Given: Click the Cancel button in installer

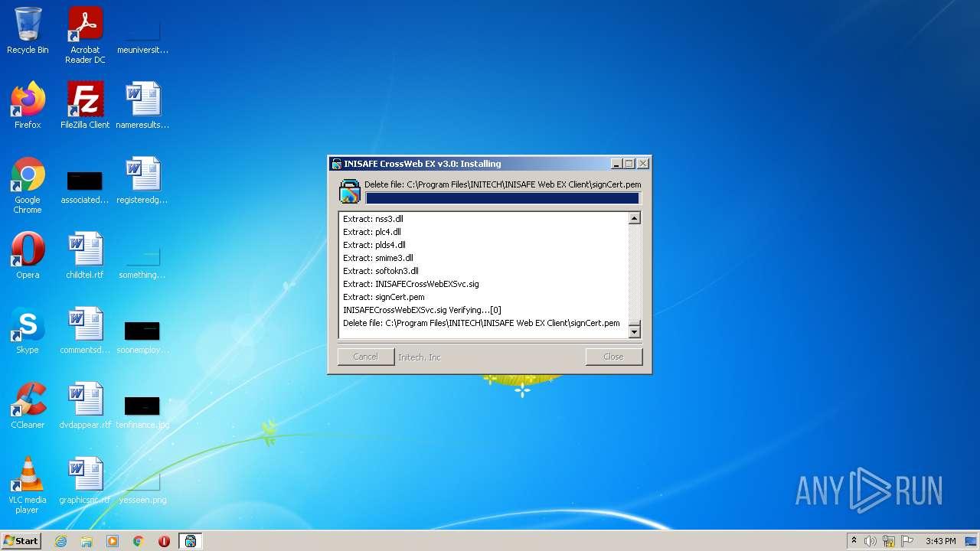Looking at the screenshot, I should pyautogui.click(x=366, y=357).
